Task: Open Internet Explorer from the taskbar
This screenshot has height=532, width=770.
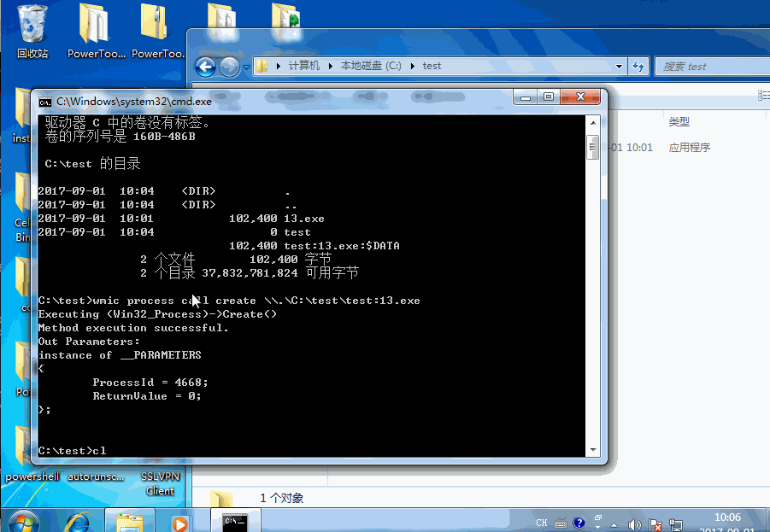Action: click(x=79, y=521)
